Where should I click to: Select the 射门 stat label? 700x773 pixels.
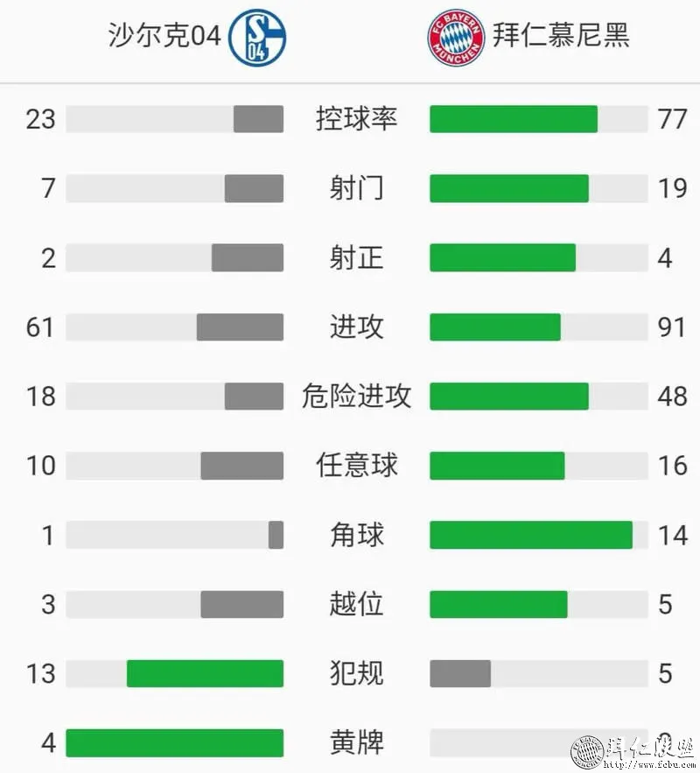[x=357, y=188]
